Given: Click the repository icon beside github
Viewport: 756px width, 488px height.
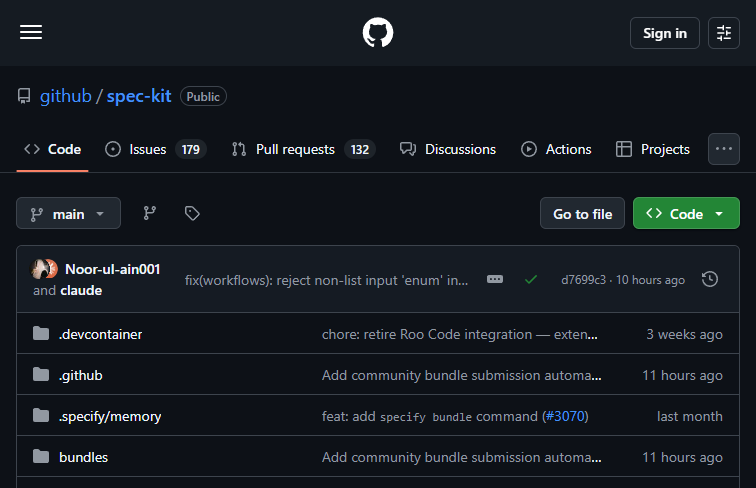Looking at the screenshot, I should point(24,96).
